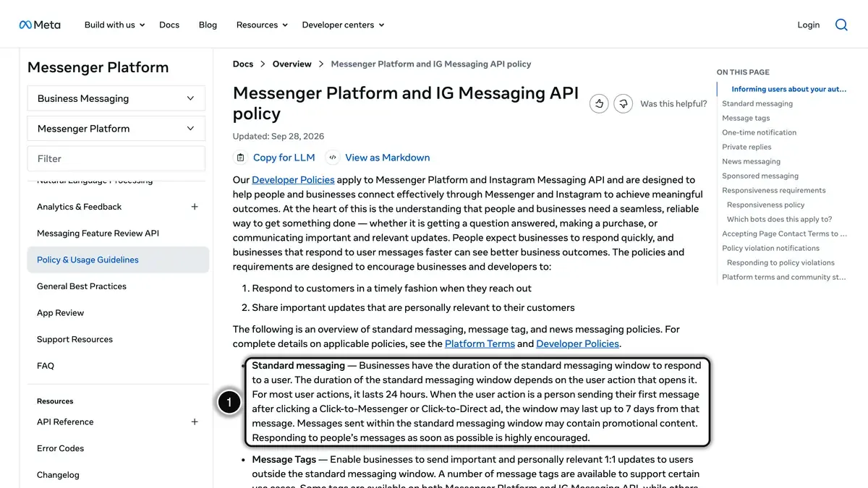The image size is (868, 488).
Task: Jump to News messaging section
Action: [751, 162]
